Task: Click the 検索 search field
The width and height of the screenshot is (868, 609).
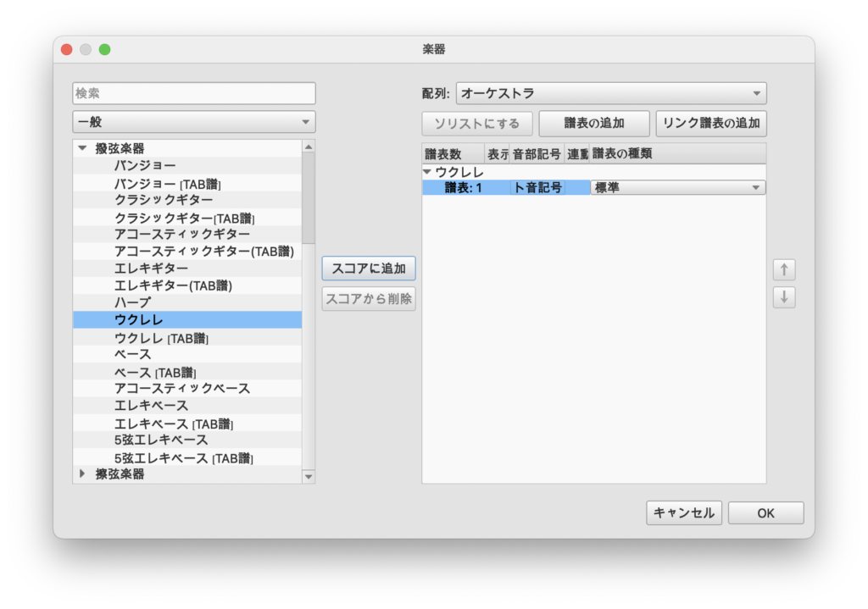Action: [194, 93]
